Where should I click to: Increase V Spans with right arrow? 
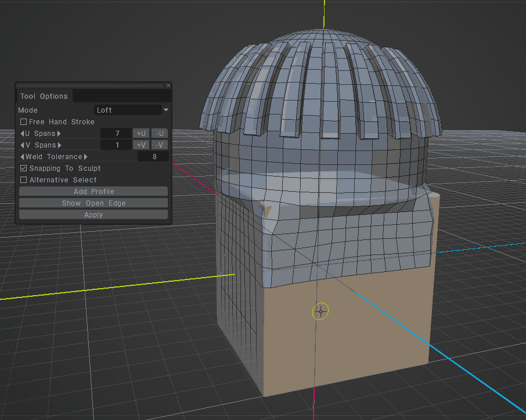(59, 145)
